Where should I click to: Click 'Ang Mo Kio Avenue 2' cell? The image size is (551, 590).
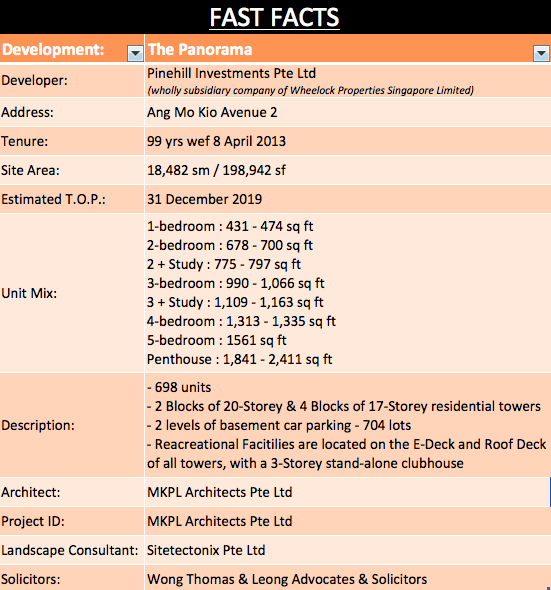[x=348, y=112]
